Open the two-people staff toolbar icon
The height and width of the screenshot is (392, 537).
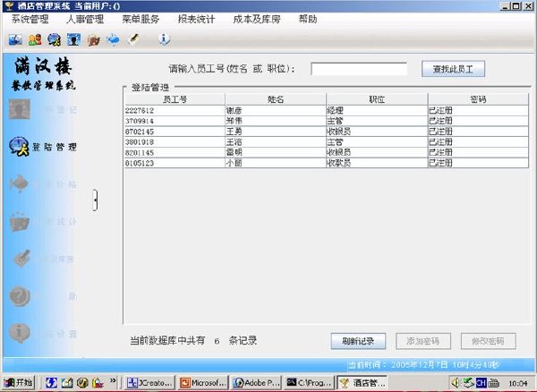[35, 40]
